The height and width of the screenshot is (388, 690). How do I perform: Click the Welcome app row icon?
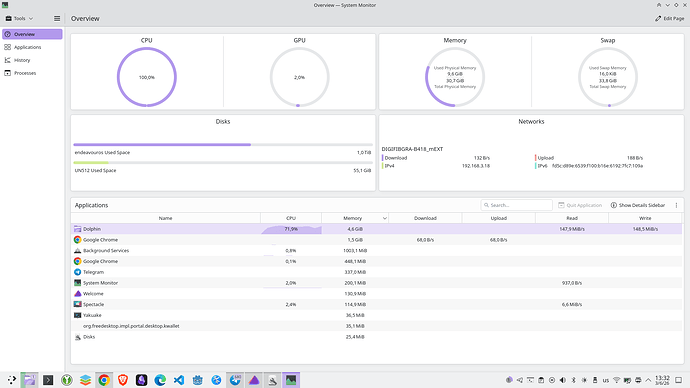[77, 293]
